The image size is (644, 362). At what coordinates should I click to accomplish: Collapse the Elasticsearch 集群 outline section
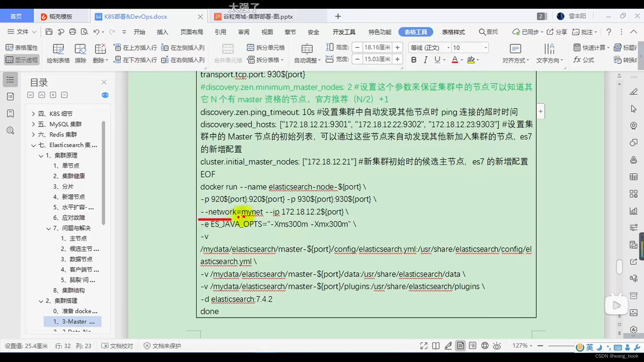click(33, 145)
